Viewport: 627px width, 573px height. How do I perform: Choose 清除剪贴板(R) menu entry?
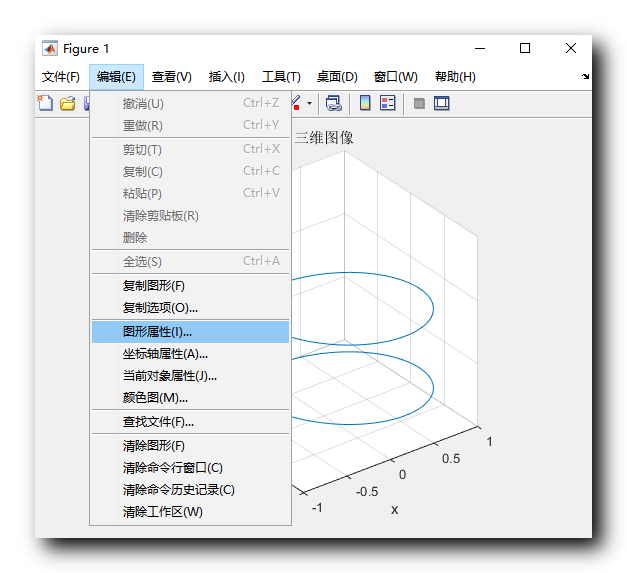(x=190, y=216)
